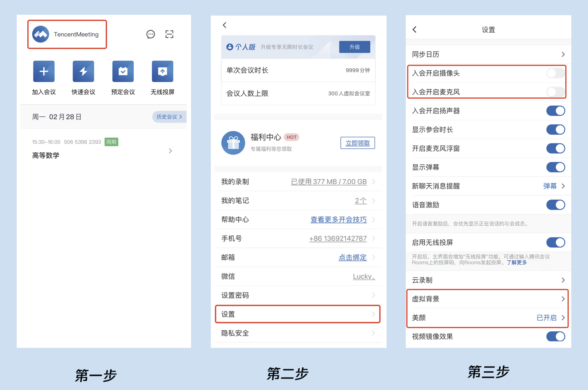Click the 升级 upgrade button

pos(354,47)
